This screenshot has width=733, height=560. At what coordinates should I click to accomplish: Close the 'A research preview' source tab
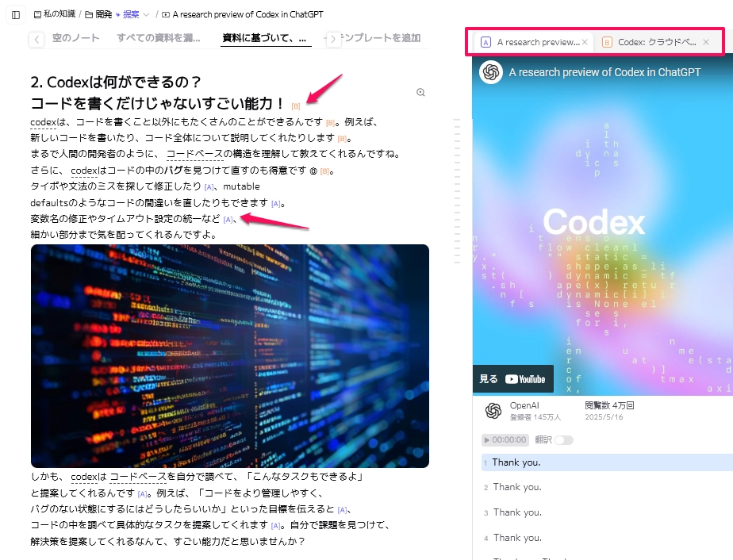[x=585, y=42]
